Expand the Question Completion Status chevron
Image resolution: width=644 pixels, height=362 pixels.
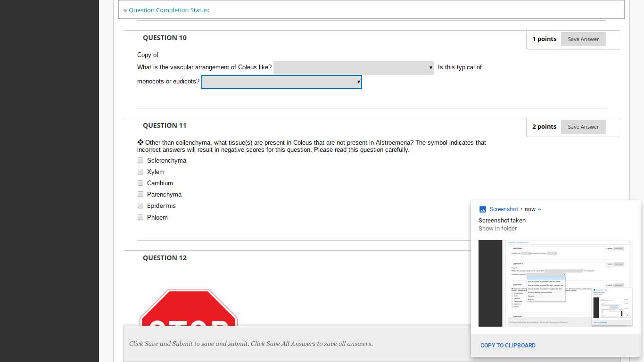tap(125, 10)
